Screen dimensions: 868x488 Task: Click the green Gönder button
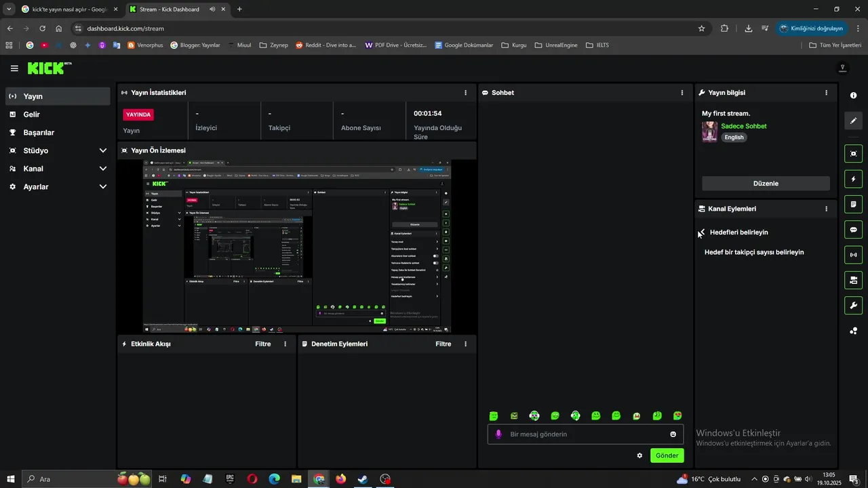(x=667, y=455)
